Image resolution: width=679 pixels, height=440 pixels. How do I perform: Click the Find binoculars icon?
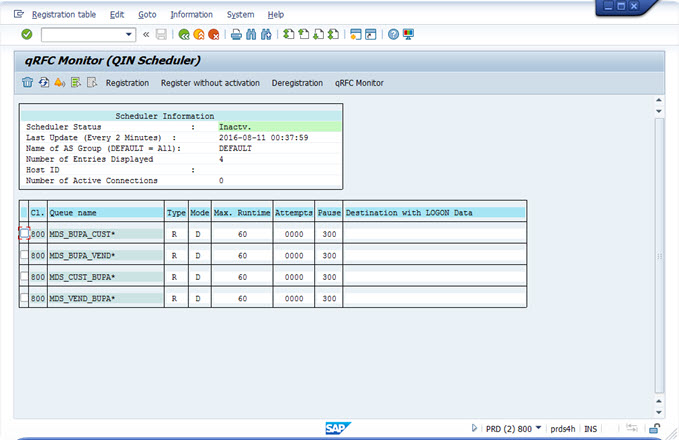(x=251, y=34)
